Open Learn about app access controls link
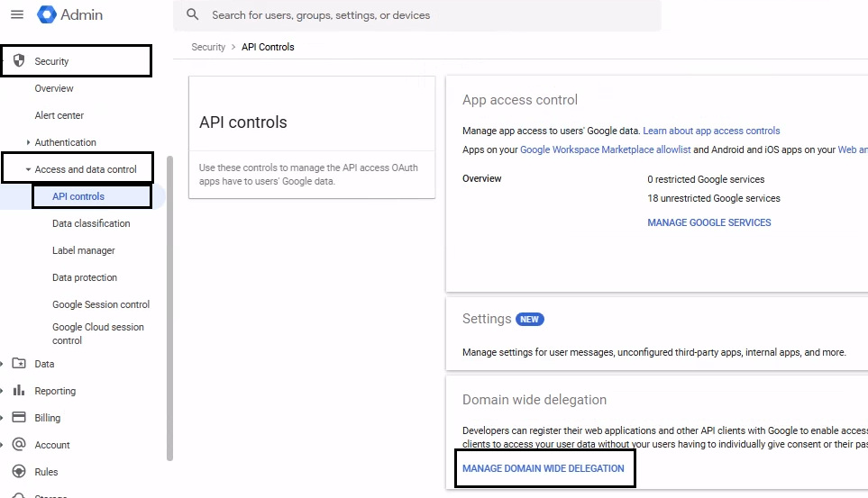The image size is (868, 498). click(711, 131)
